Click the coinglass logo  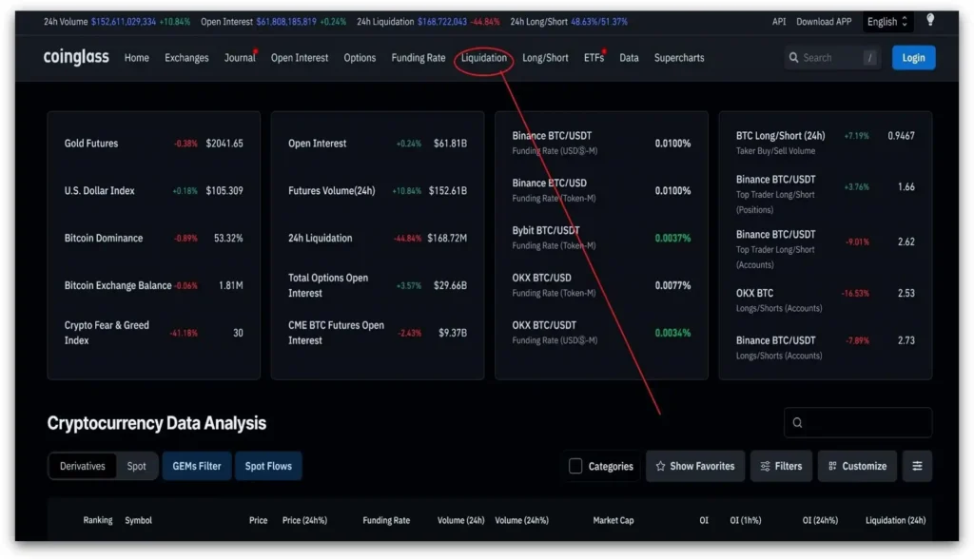pos(76,57)
